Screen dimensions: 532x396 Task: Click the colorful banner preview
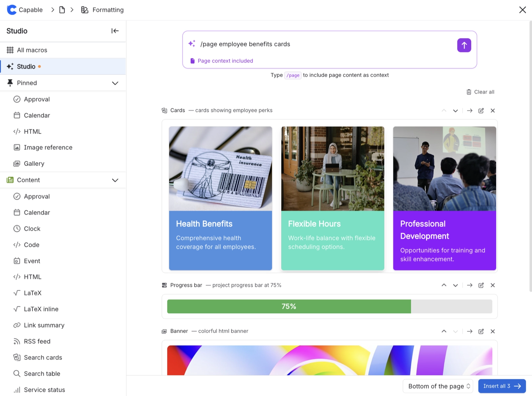tap(330, 360)
